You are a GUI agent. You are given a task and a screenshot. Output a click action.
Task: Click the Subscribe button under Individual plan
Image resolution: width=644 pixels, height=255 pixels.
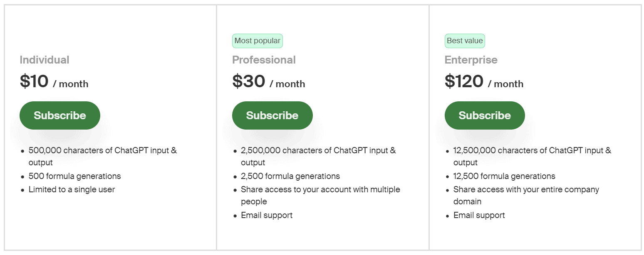click(59, 115)
